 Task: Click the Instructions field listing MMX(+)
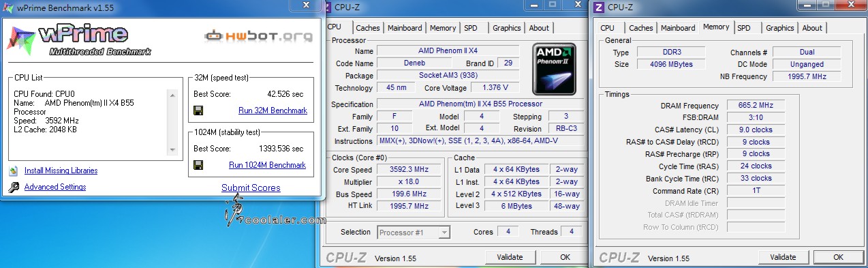click(x=480, y=141)
